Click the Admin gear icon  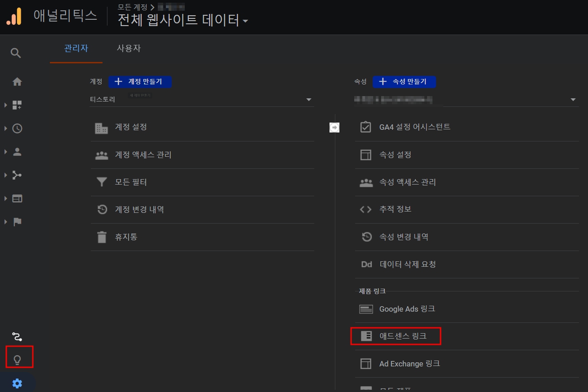(17, 383)
